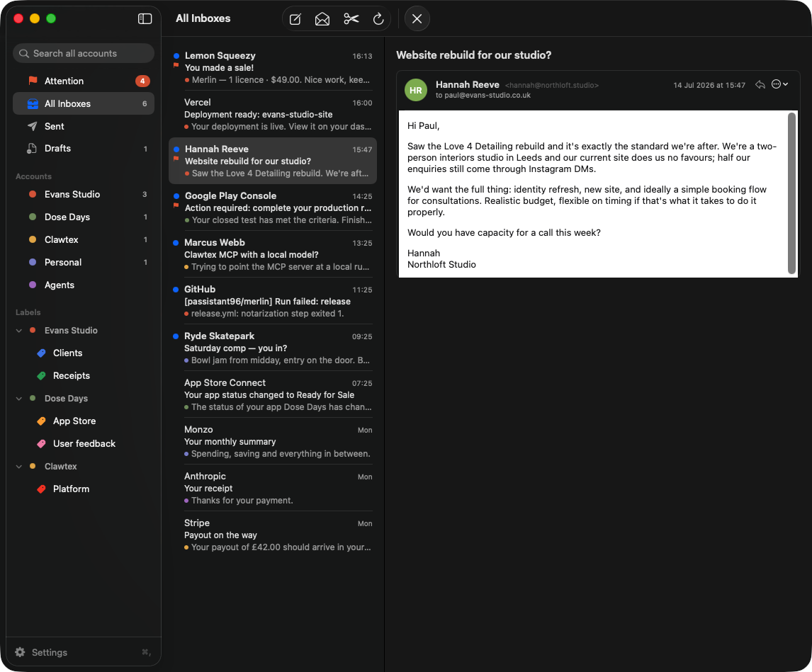
Task: Toggle the flag on Hannah Reeve message
Action: (176, 159)
